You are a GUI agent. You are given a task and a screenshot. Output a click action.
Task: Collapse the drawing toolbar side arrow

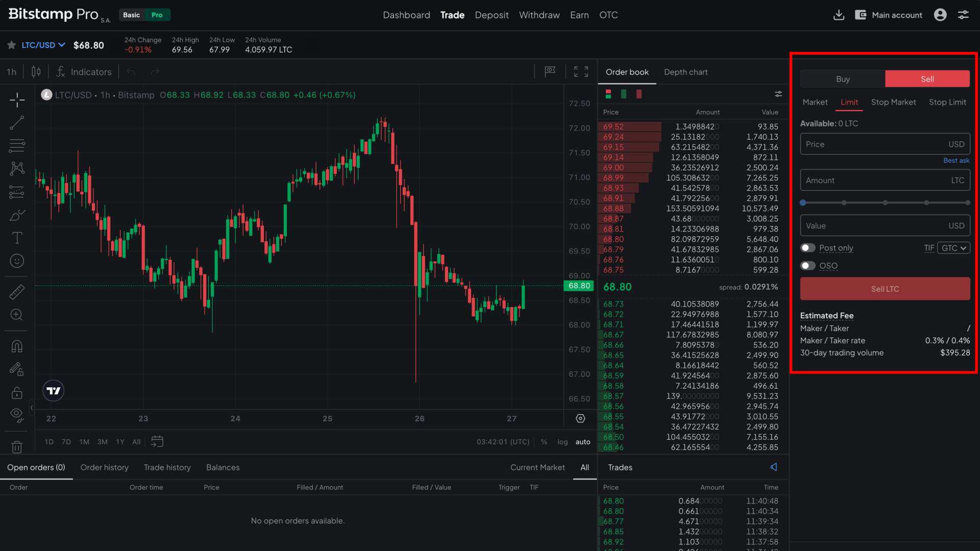pyautogui.click(x=32, y=408)
